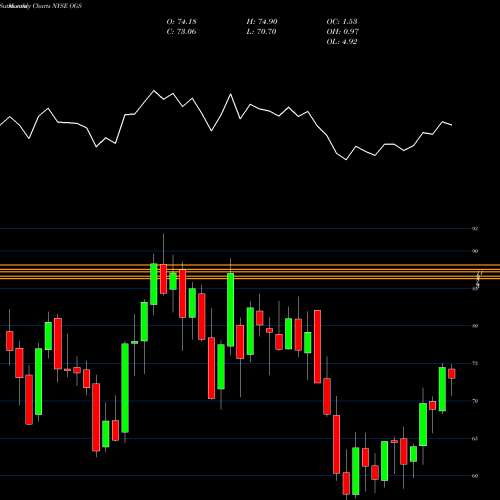Image resolution: width=500 pixels, height=500 pixels.
Task: Select the close value 'C: 73.06'
Action: (181, 32)
